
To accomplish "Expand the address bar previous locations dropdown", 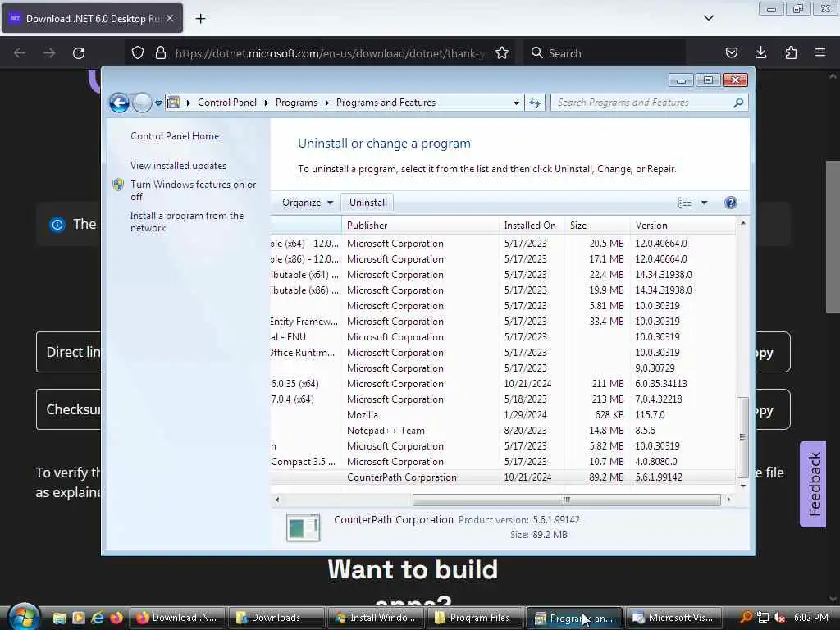I will coord(516,103).
